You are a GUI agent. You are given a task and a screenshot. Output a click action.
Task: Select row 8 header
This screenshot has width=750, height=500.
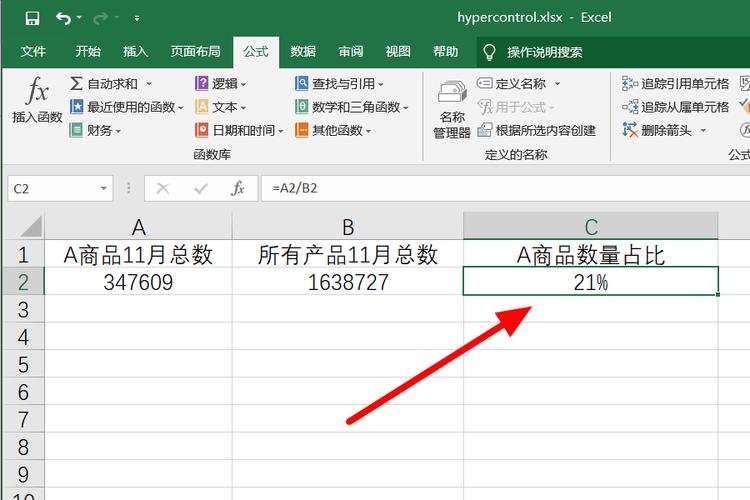coord(23,447)
